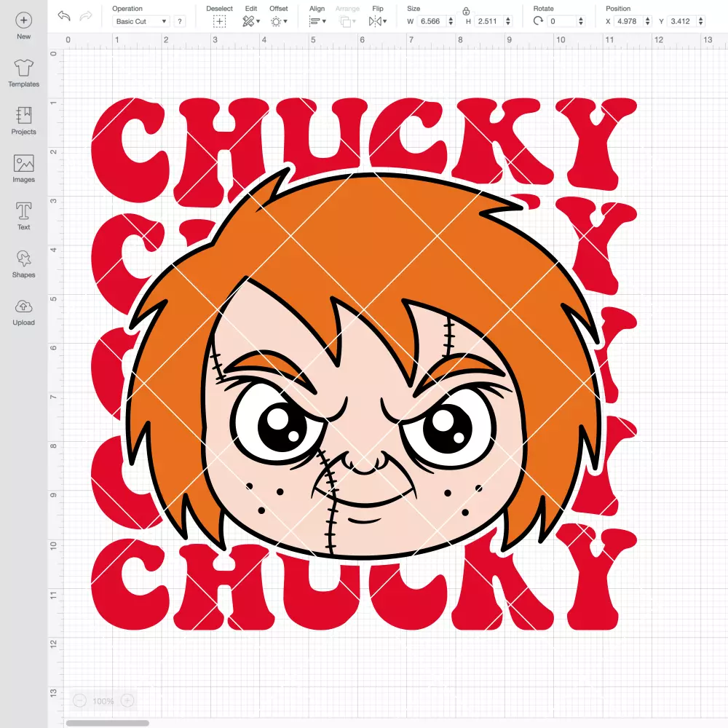Expand the Edit dropdown arrow
Image resolution: width=728 pixels, height=728 pixels.
click(258, 21)
